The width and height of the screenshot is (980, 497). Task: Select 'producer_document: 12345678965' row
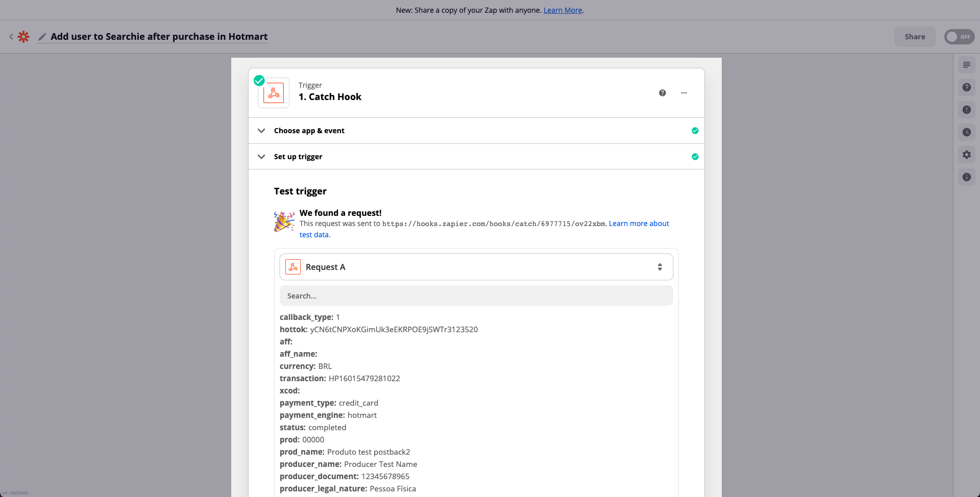coord(345,477)
